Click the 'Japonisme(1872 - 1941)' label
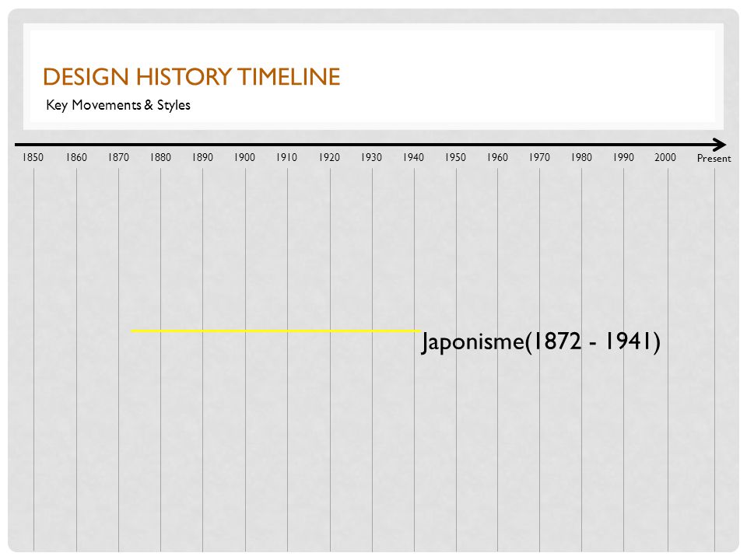The width and height of the screenshot is (747, 560). [541, 342]
